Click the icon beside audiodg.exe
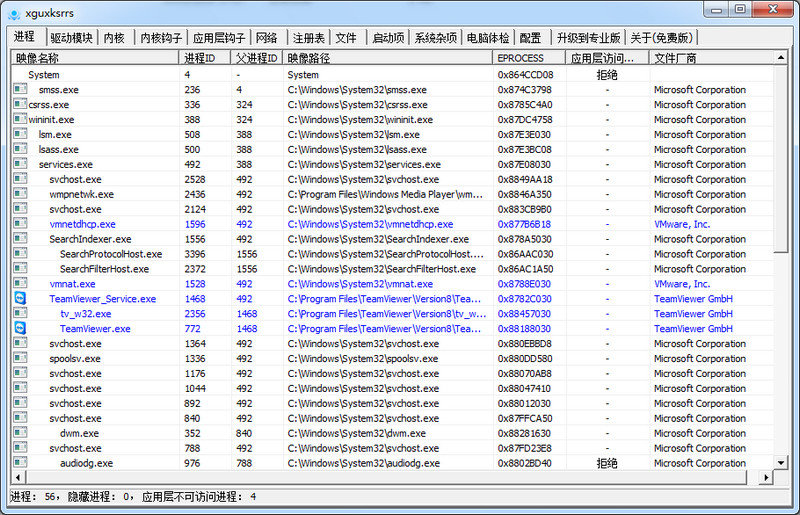 click(x=20, y=464)
